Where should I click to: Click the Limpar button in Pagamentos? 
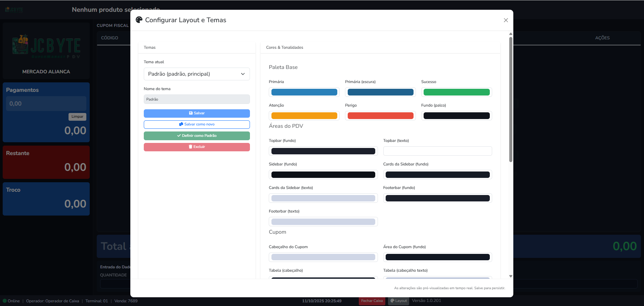tap(77, 117)
